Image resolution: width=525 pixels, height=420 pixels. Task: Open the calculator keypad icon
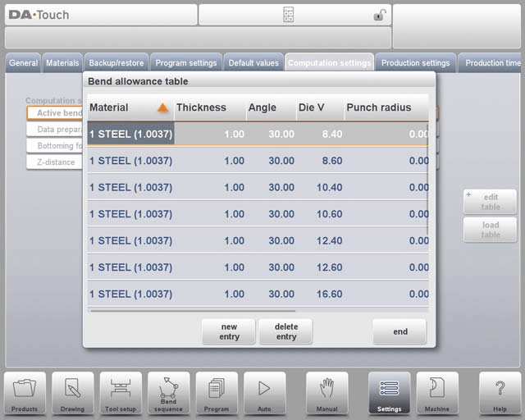coord(288,15)
